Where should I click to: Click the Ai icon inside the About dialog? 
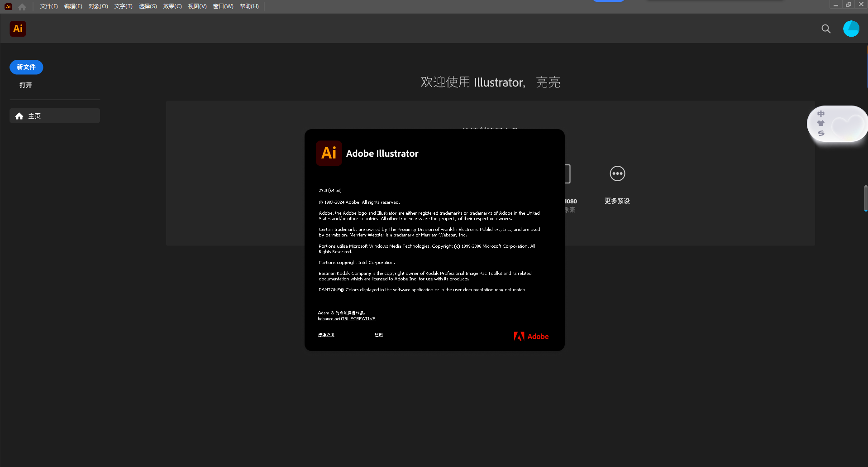[x=329, y=153]
